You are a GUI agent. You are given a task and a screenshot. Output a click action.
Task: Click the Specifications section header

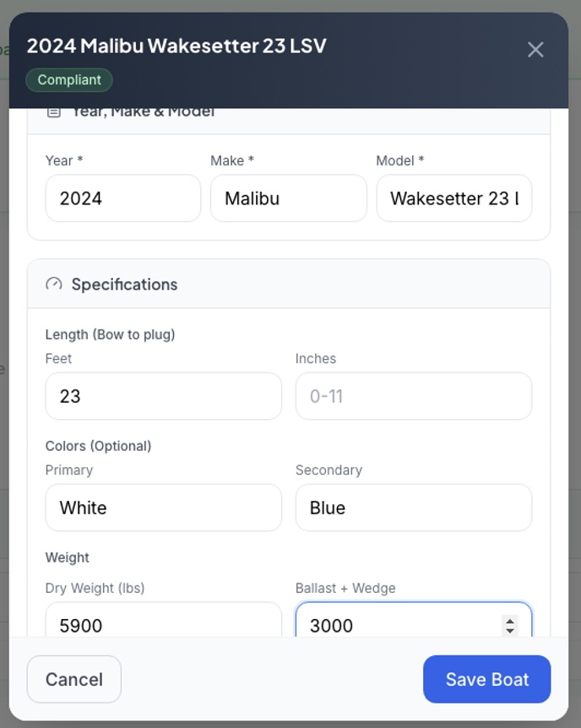coord(124,285)
